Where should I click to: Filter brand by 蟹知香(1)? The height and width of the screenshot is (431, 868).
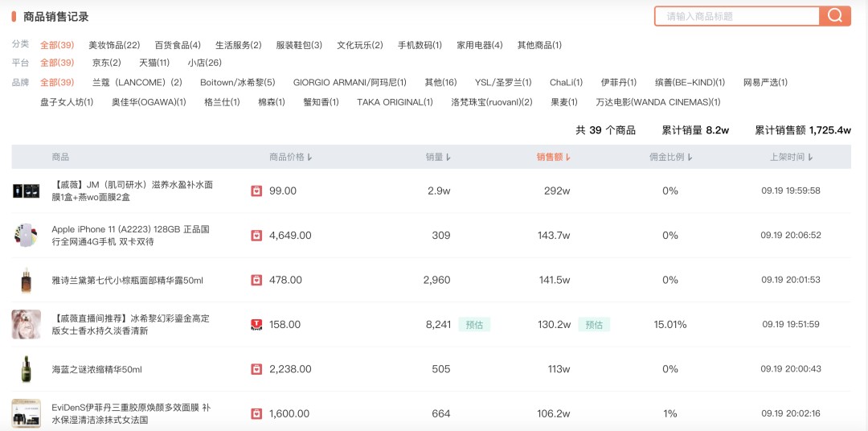point(321,102)
